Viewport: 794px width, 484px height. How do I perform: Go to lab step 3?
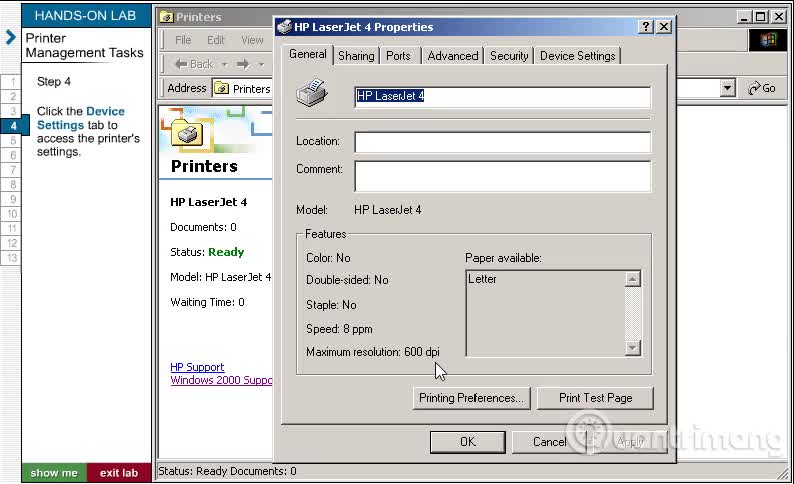coord(12,111)
